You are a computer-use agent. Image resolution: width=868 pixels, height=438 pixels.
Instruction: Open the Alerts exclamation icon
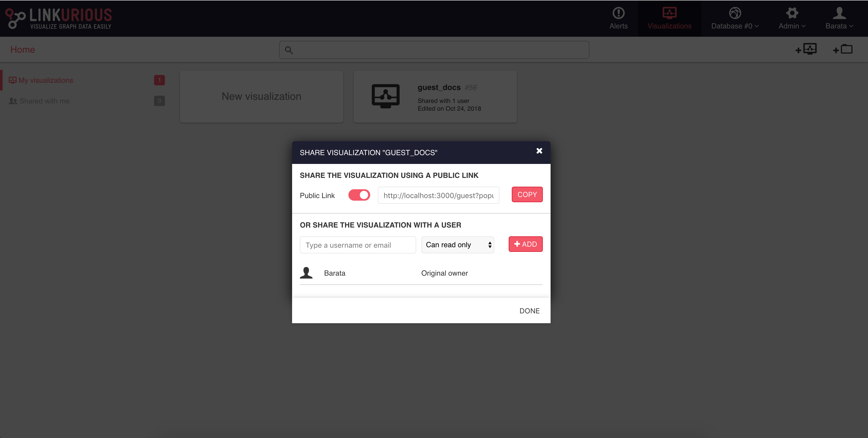coord(618,13)
